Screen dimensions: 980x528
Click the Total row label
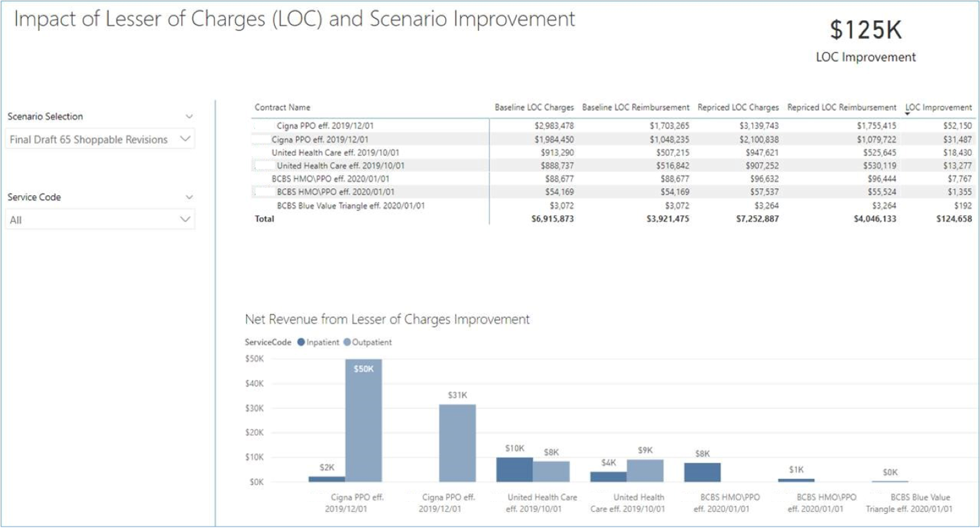[264, 219]
